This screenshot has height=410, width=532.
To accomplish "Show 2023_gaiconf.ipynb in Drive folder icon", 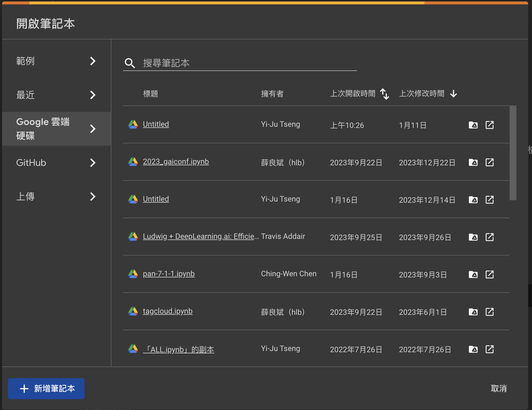I will click(473, 162).
